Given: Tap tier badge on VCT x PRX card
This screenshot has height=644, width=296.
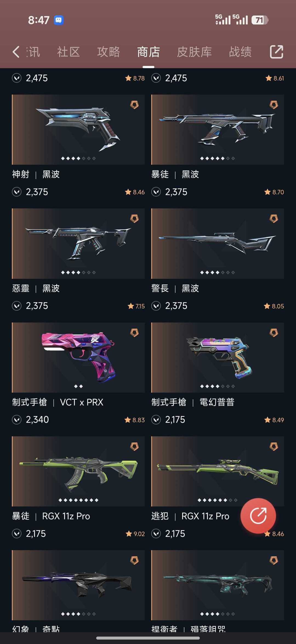Looking at the screenshot, I should click(134, 333).
